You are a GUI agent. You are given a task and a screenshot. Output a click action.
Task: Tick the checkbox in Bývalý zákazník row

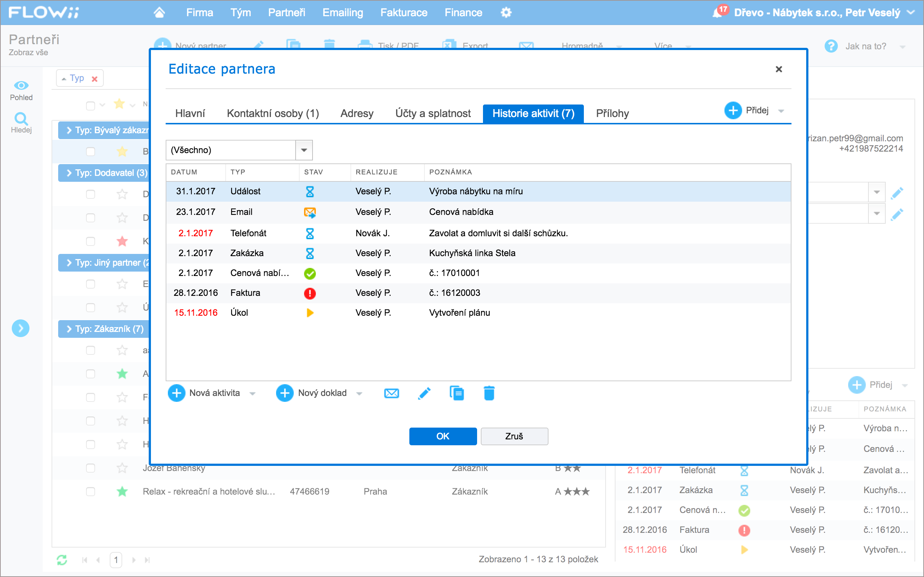click(x=91, y=152)
